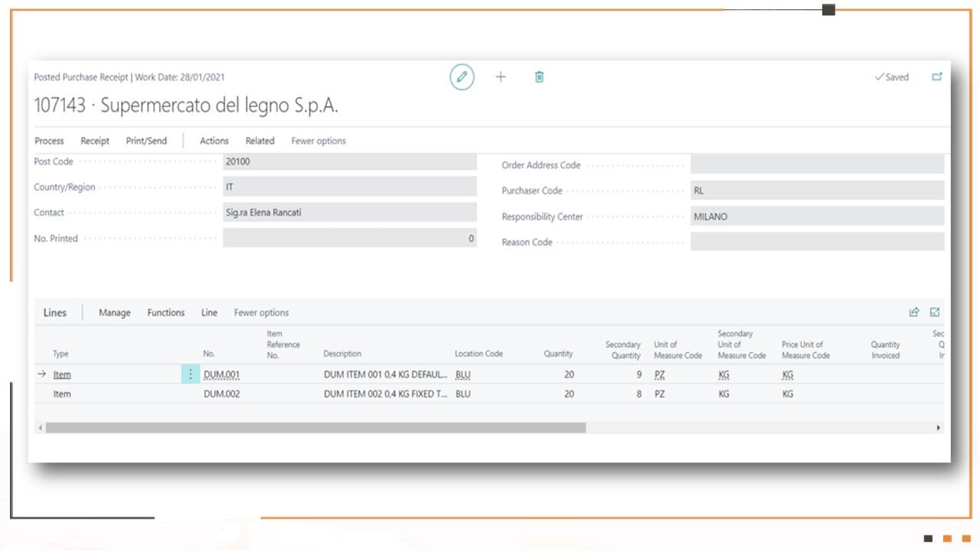Open the Receipt menu
The width and height of the screenshot is (980, 551).
pyautogui.click(x=95, y=141)
